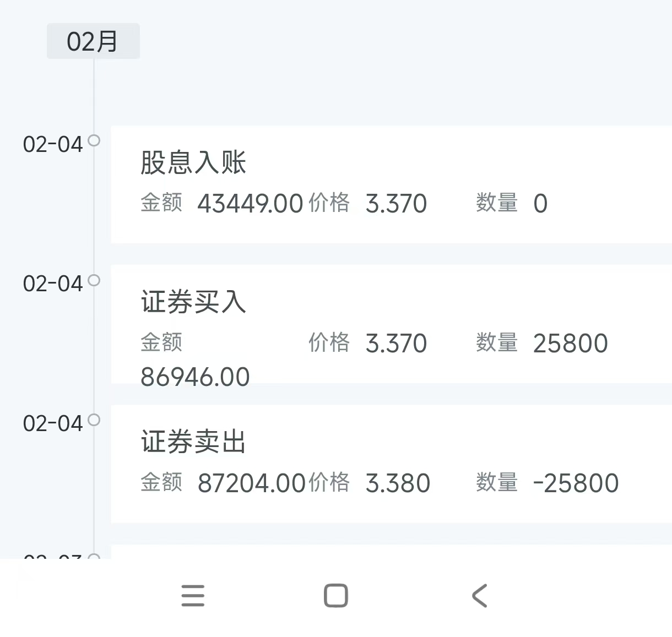The height and width of the screenshot is (637, 672).
Task: Tap the 02-04 date beside 股息入账
Action: pos(53,144)
